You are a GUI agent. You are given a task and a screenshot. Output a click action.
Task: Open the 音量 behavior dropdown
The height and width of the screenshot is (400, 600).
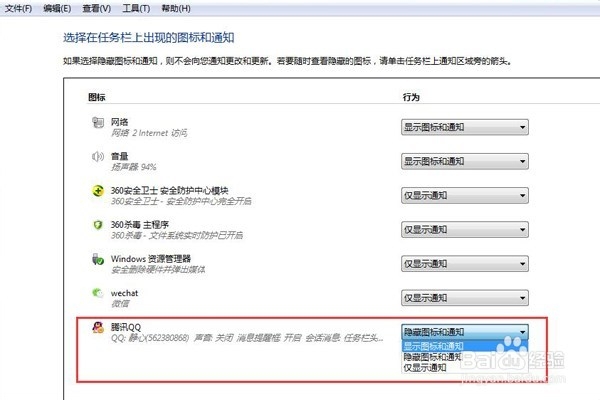click(465, 162)
